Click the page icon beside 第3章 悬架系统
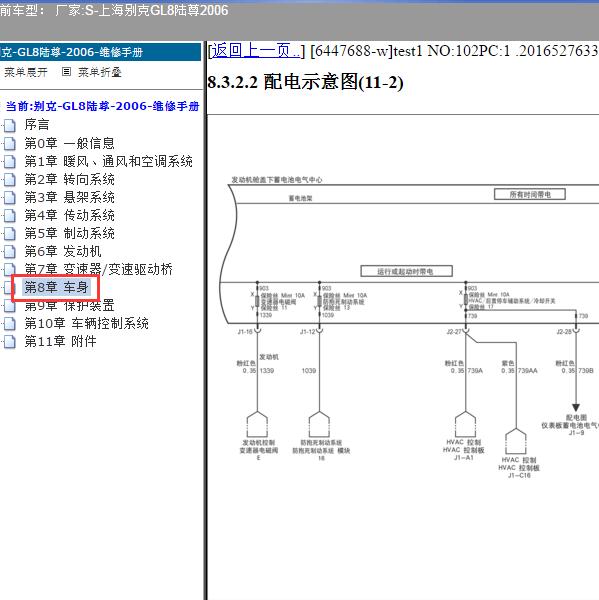 [x=10, y=197]
